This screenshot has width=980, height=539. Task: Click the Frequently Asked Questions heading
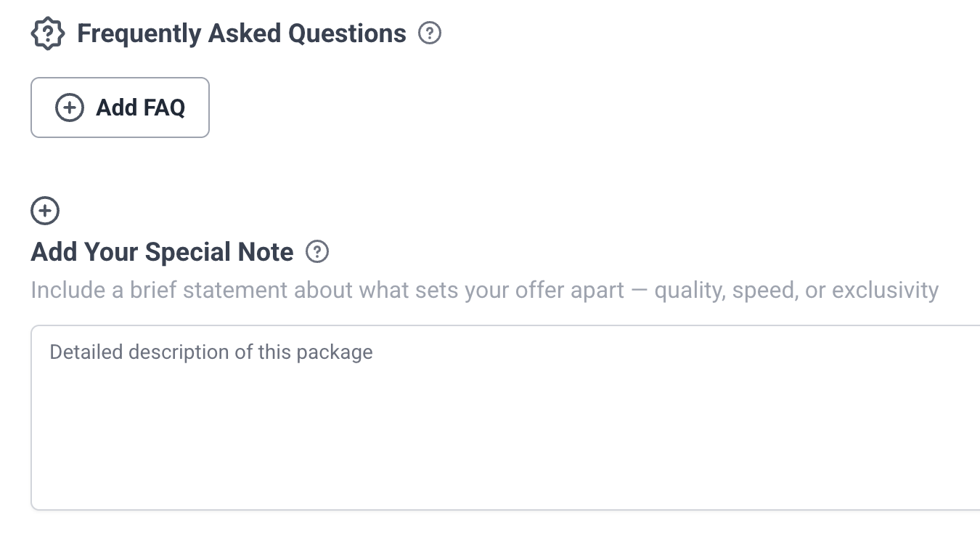(x=241, y=33)
